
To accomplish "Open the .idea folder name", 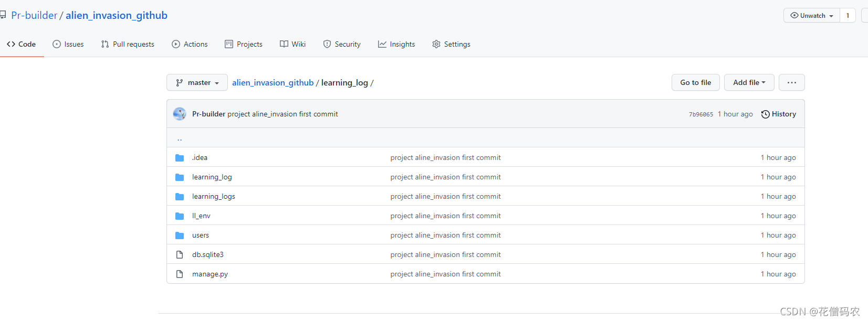I will 200,157.
